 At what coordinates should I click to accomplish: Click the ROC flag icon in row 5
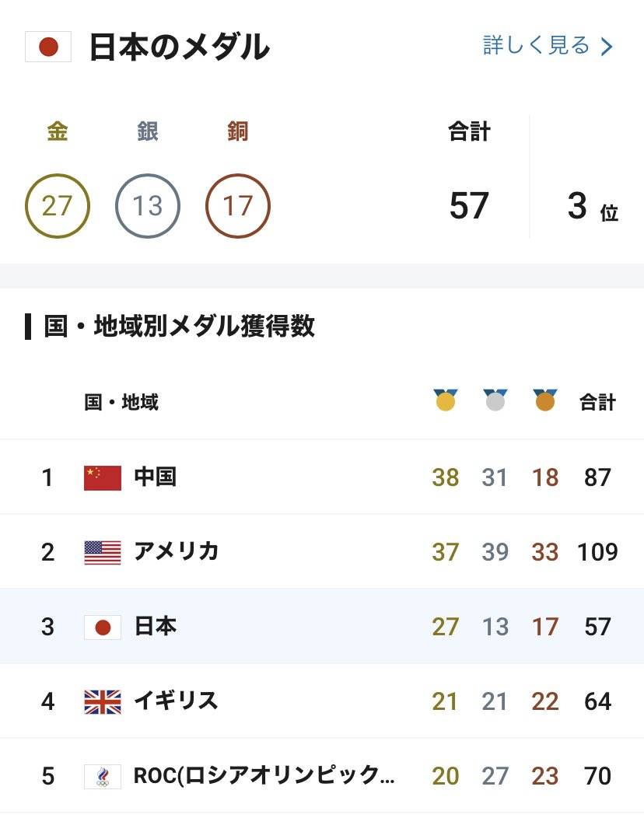103,776
